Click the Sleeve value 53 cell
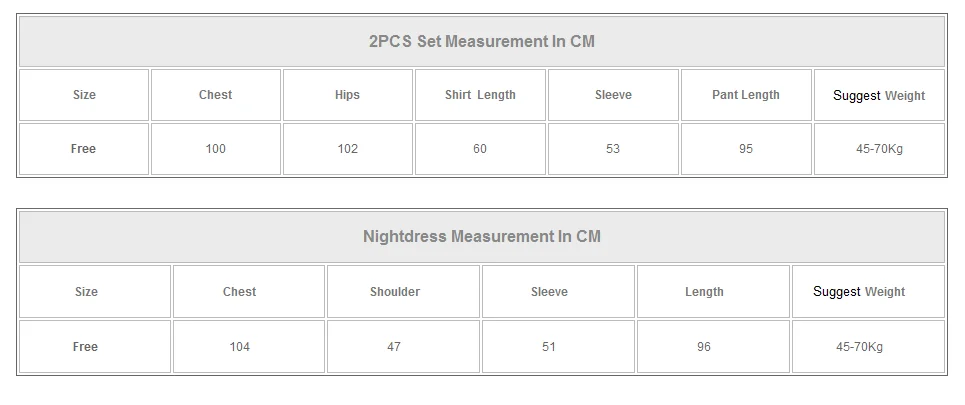The image size is (965, 405). (x=613, y=149)
